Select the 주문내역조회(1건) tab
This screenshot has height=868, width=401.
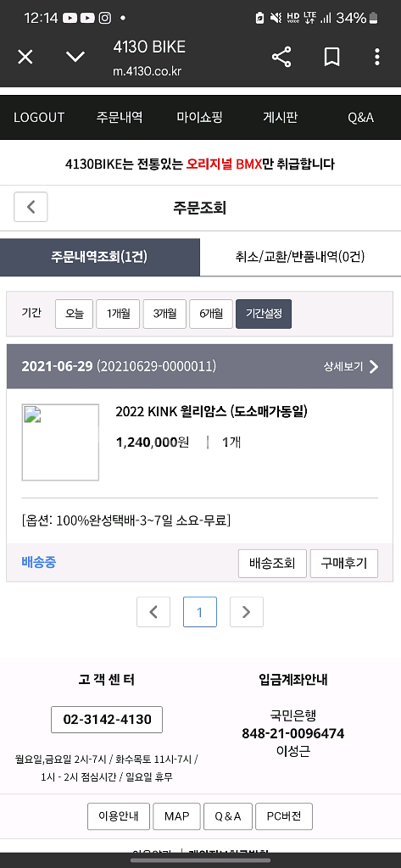pyautogui.click(x=100, y=258)
